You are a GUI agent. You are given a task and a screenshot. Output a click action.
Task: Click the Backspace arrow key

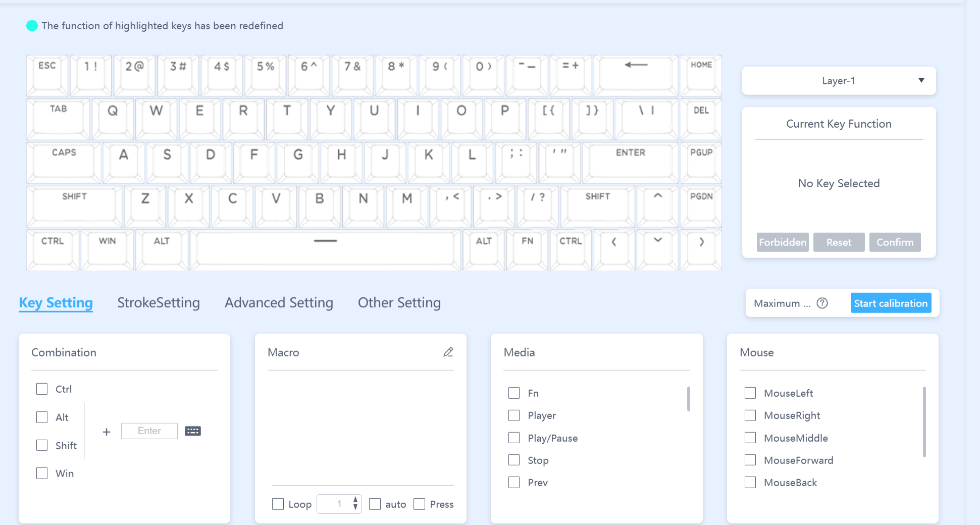[636, 76]
